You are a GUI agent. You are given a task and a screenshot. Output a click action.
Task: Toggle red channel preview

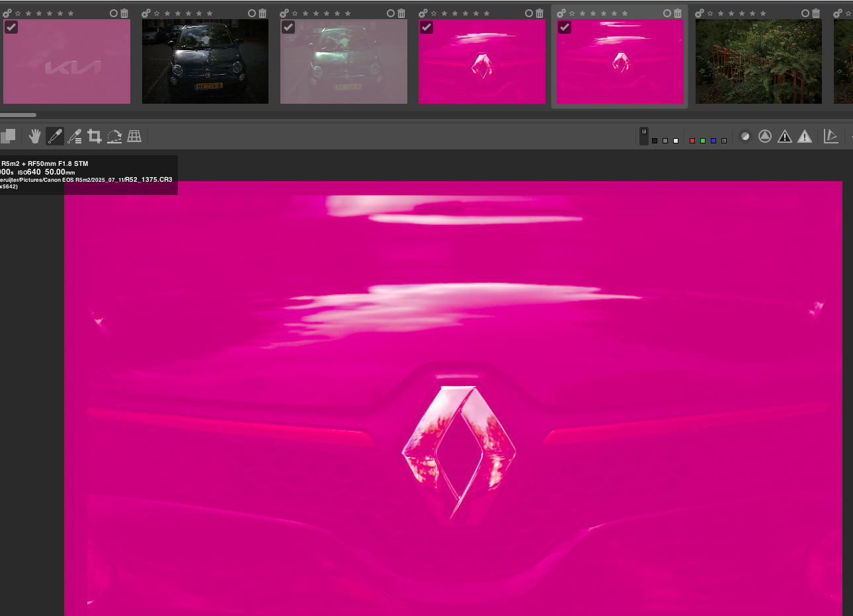(692, 141)
